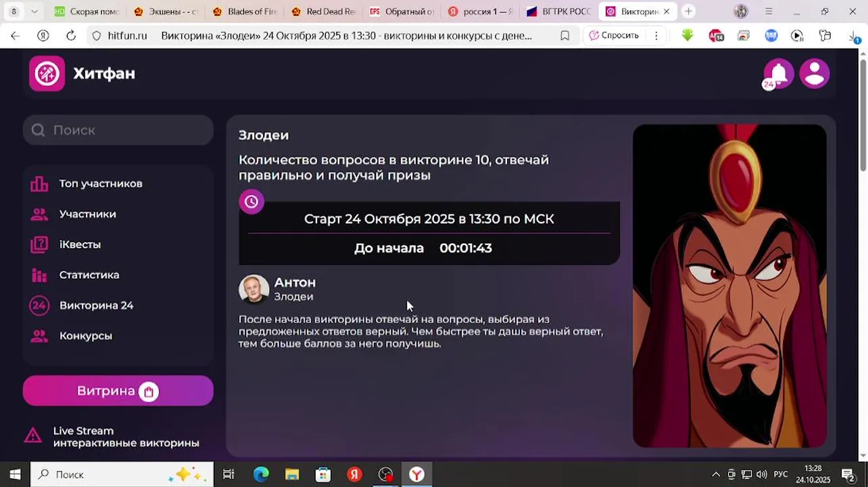Open Yandex red Я app on taskbar
Screen dimensions: 868x487
click(x=354, y=474)
